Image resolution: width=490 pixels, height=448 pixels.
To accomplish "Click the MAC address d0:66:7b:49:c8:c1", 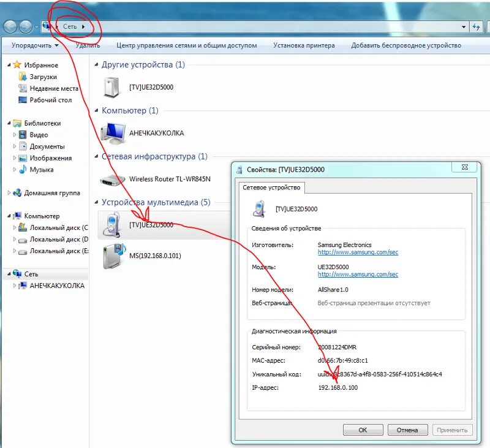I will [x=343, y=360].
